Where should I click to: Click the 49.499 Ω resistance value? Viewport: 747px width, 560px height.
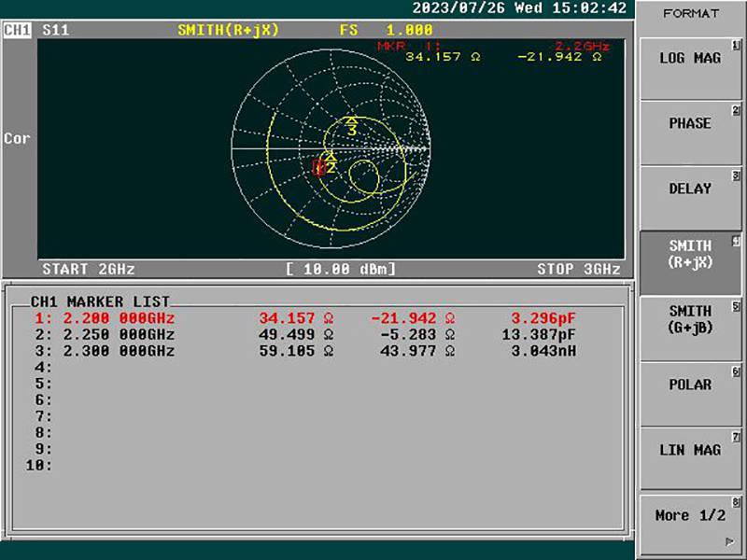[296, 335]
